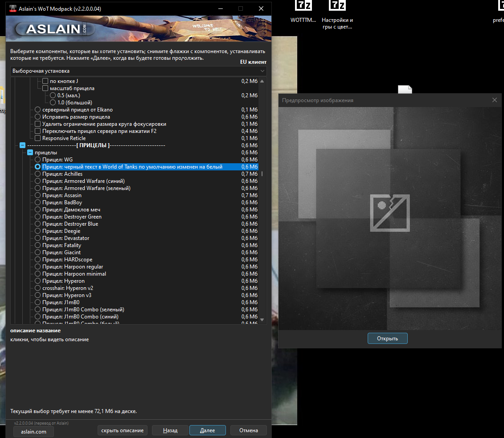This screenshot has height=438, width=504.
Task: Collapse the [ ПРИЦЕЛЫ ] section
Action: point(22,145)
